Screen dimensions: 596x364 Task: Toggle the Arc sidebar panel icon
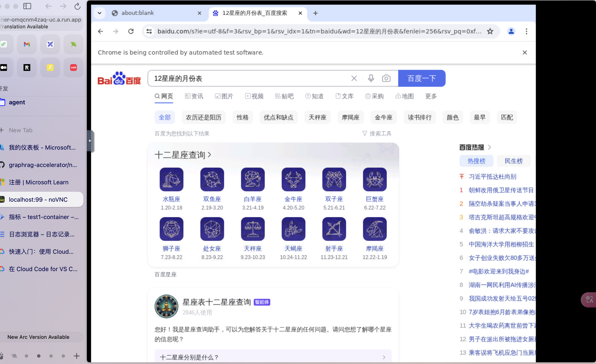point(27,6)
